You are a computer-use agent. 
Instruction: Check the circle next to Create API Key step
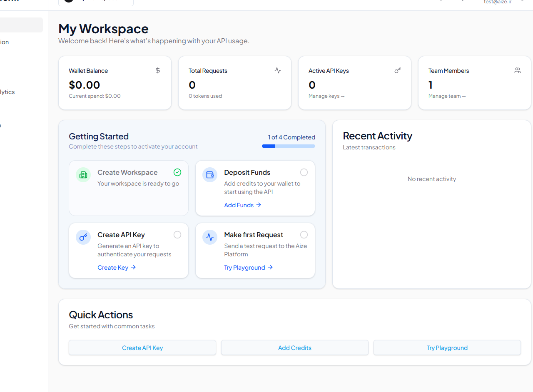coord(177,234)
